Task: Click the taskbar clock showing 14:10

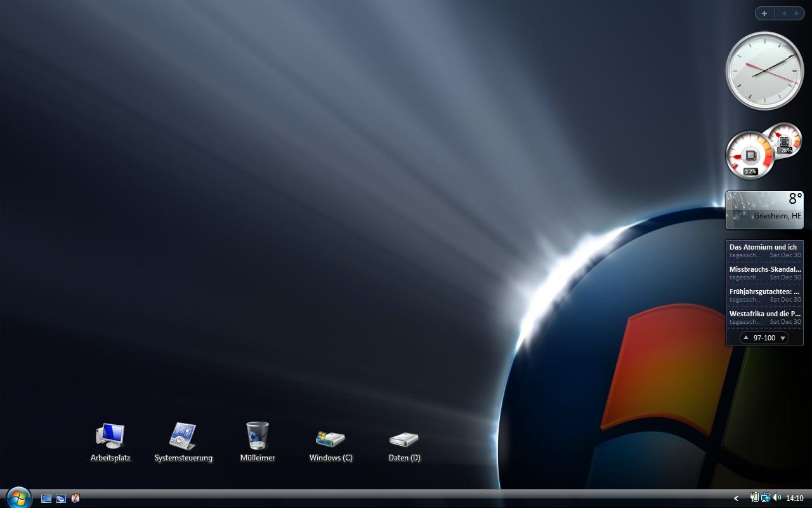Action: coord(795,498)
